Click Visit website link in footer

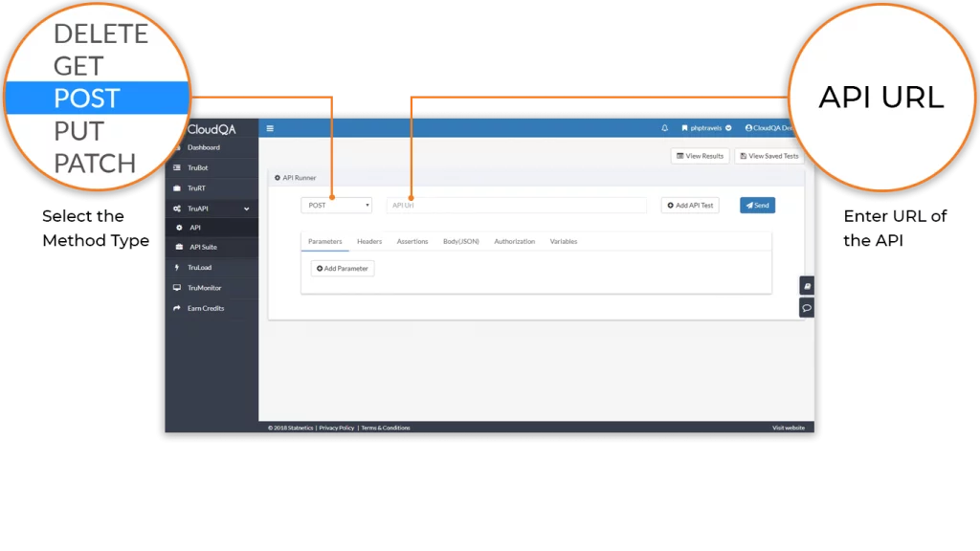point(789,428)
